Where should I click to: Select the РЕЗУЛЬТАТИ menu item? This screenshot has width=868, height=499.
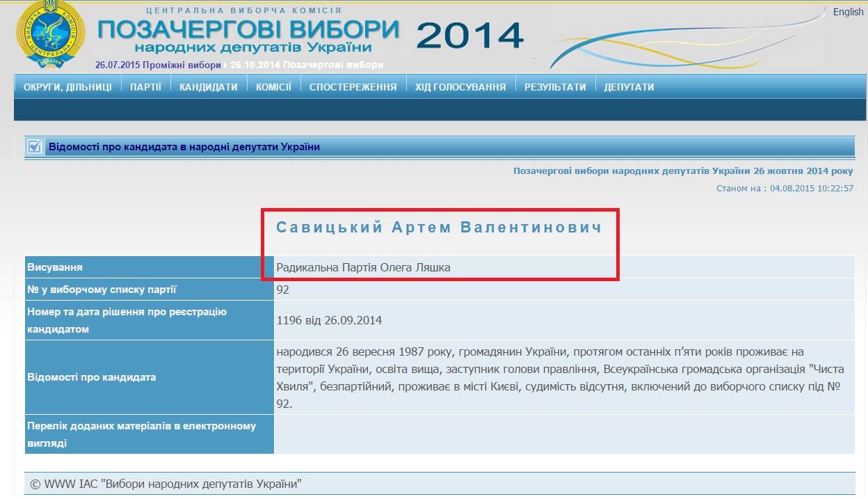click(x=555, y=87)
